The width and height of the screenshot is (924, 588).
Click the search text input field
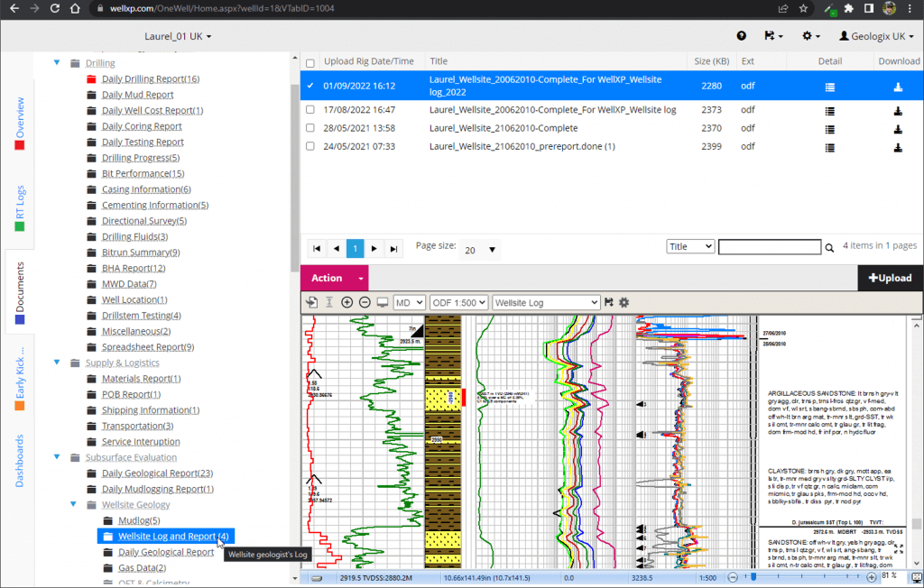pos(770,246)
